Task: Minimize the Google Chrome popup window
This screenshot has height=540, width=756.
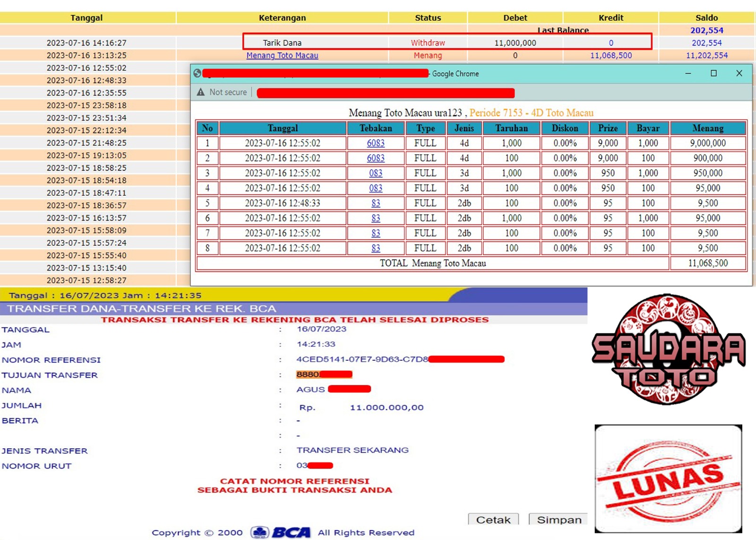Action: click(688, 73)
